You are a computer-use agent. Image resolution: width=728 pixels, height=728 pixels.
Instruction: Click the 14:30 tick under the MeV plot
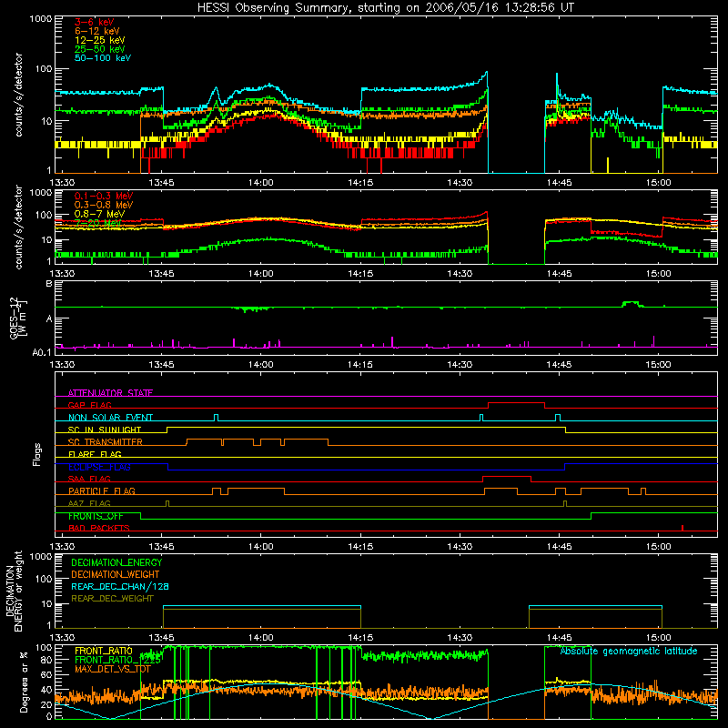click(460, 274)
